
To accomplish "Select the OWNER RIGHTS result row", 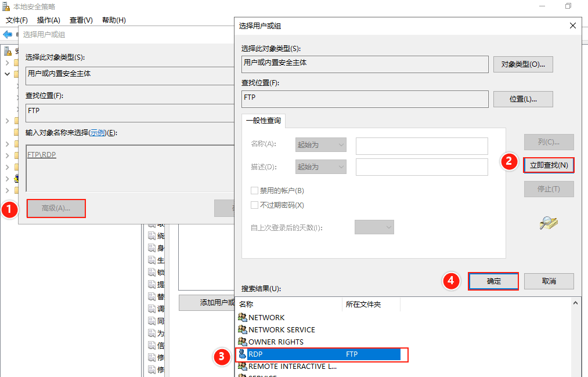I will pyautogui.click(x=319, y=342).
